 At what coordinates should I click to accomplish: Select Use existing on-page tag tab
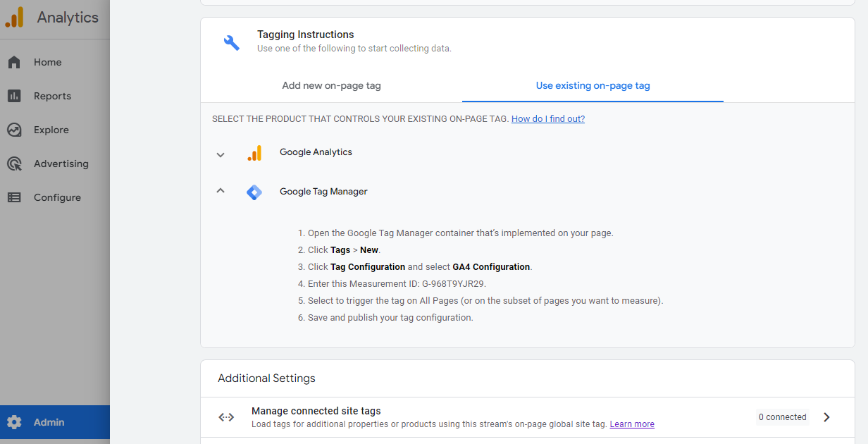(x=593, y=85)
